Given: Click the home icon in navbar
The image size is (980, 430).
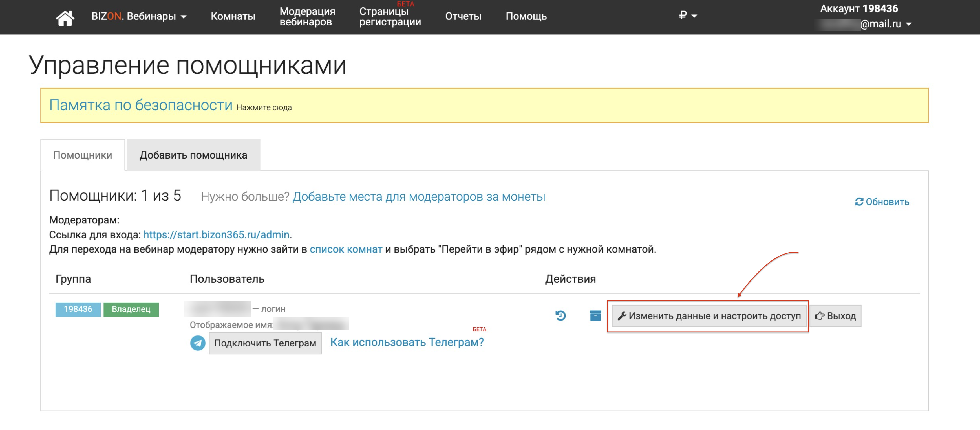Looking at the screenshot, I should tap(65, 17).
